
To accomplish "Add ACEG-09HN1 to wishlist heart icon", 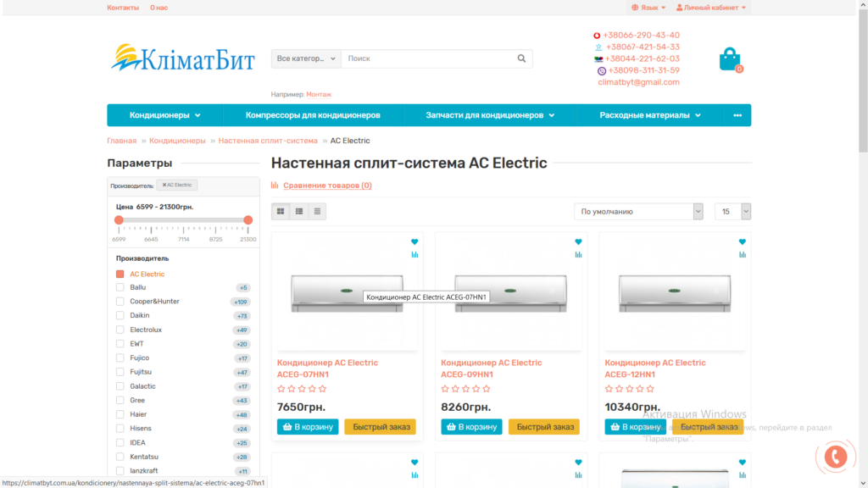I will (x=578, y=241).
